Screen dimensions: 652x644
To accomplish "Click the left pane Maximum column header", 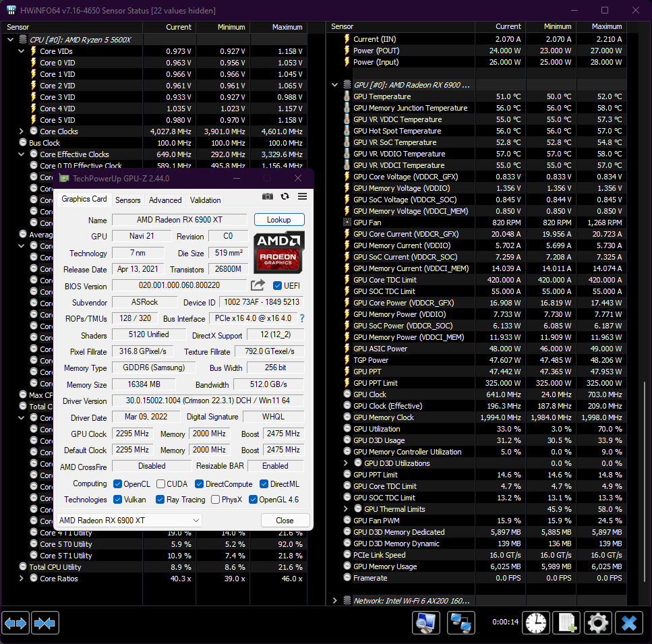I will 278,27.
